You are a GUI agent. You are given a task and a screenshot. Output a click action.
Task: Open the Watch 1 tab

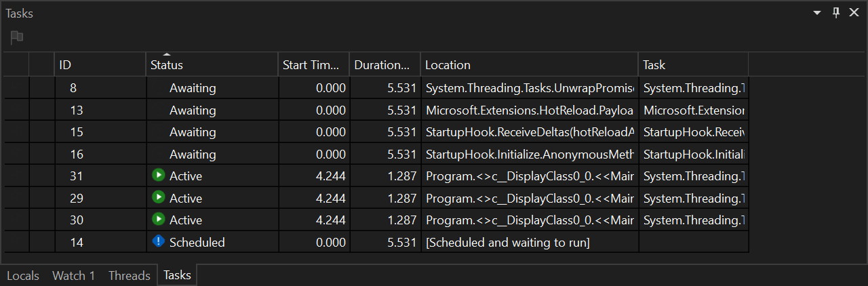(74, 276)
